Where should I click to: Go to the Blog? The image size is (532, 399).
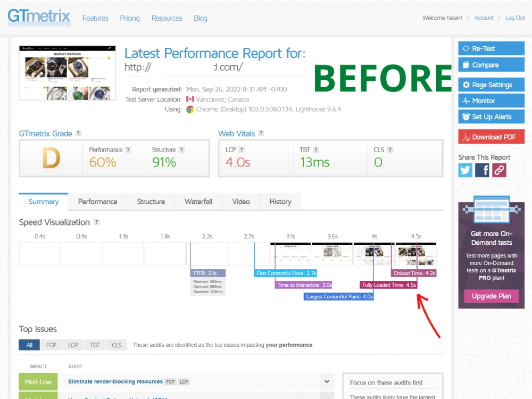(x=201, y=18)
